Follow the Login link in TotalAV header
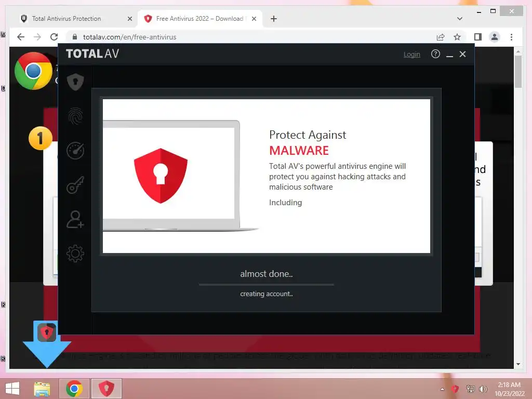This screenshot has width=532, height=399. (x=411, y=54)
